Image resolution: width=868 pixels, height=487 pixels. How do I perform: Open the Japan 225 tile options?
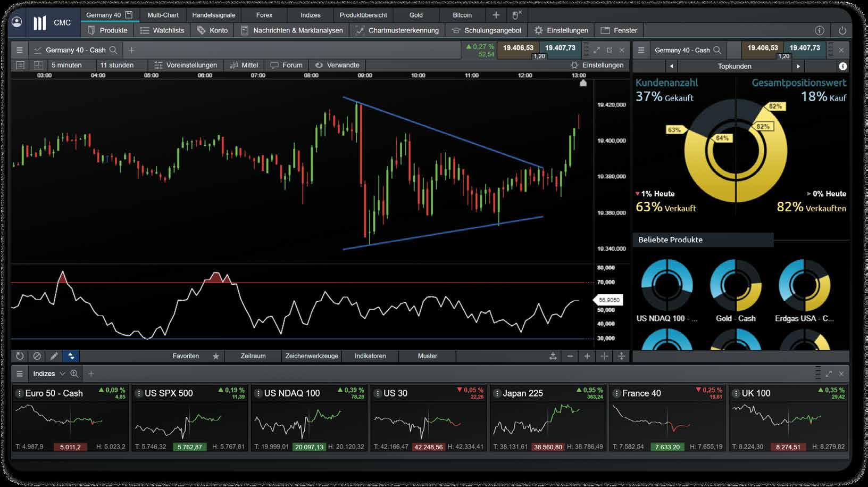[497, 393]
